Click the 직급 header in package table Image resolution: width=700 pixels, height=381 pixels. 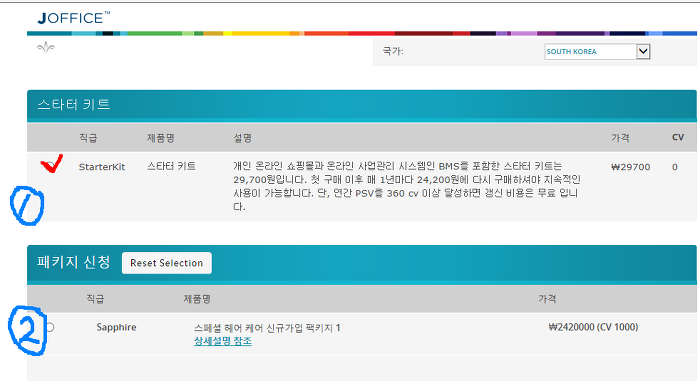click(x=95, y=299)
